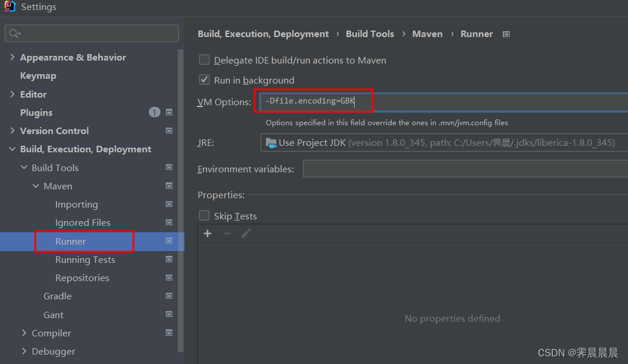The width and height of the screenshot is (628, 364).
Task: Click the IntelliJ IDEA logo in title bar
Action: tap(9, 6)
